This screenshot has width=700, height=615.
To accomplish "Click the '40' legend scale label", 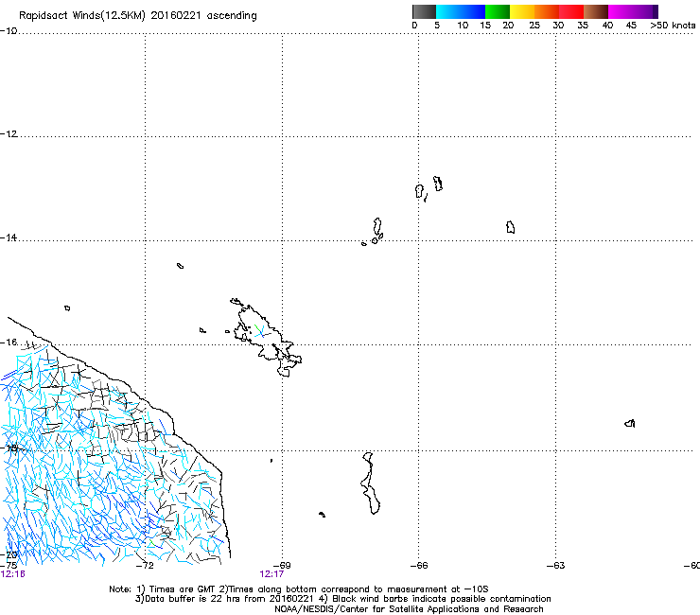I will [607, 26].
